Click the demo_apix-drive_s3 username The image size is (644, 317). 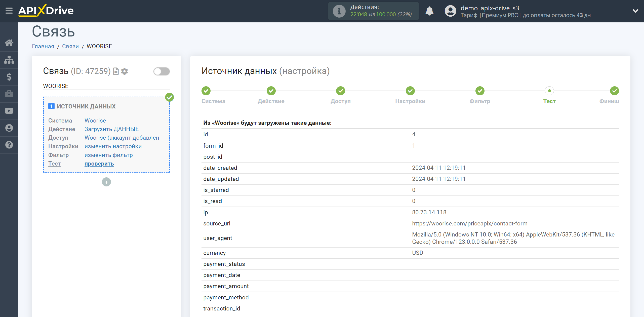pyautogui.click(x=490, y=8)
